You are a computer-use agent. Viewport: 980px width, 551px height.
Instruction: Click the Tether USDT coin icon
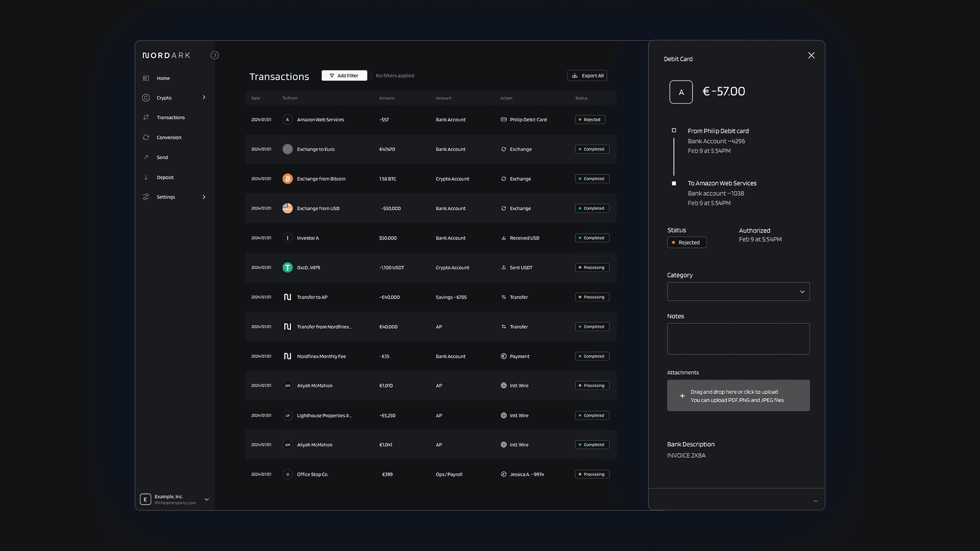[x=287, y=267]
